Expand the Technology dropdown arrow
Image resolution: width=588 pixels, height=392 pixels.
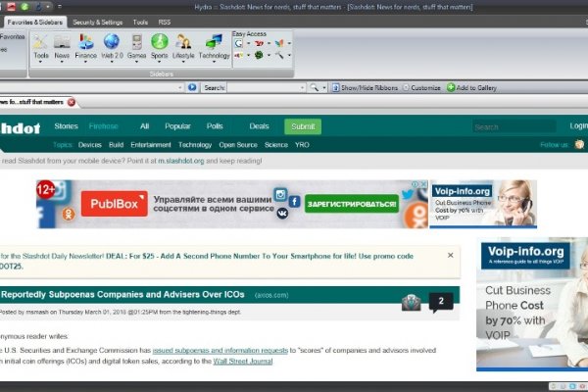point(214,63)
